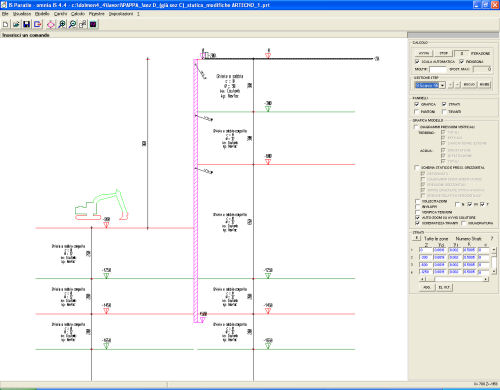500x390 pixels.
Task: Click the plus step button
Action: 450,85
